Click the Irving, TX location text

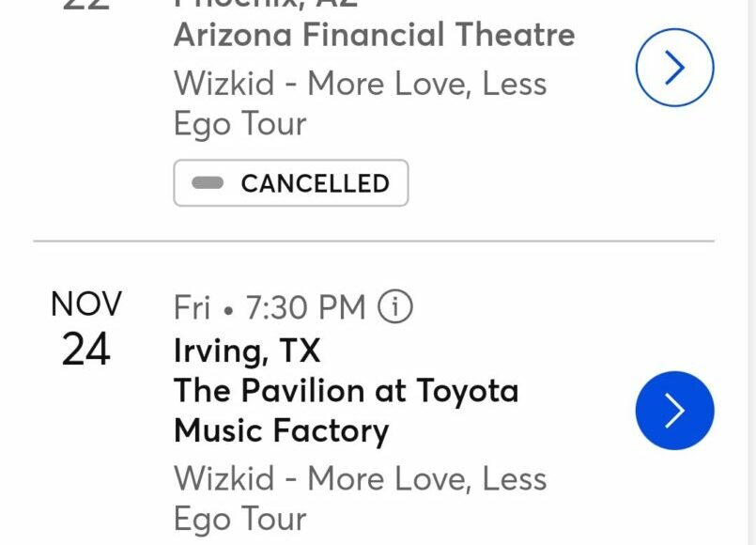click(x=247, y=350)
